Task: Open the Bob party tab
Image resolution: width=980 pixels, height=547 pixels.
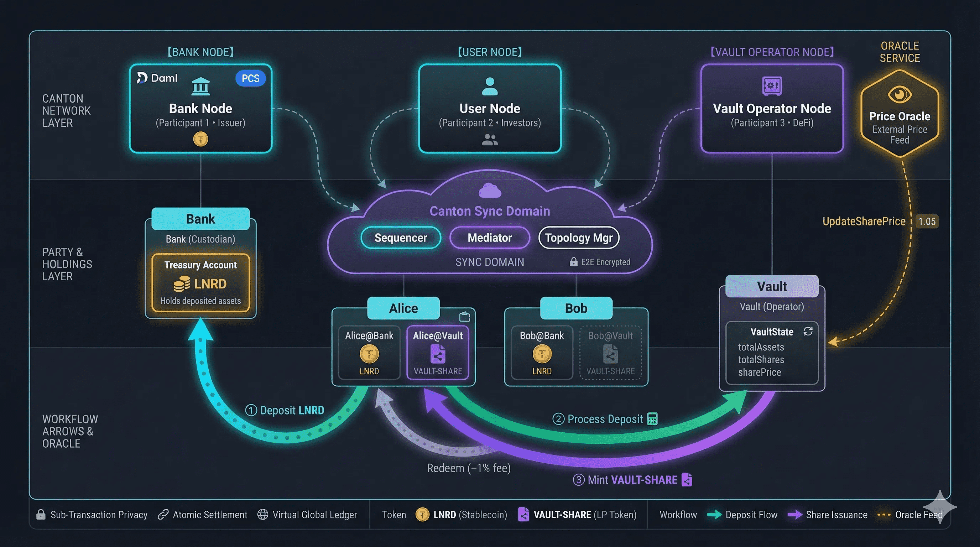Action: 576,308
